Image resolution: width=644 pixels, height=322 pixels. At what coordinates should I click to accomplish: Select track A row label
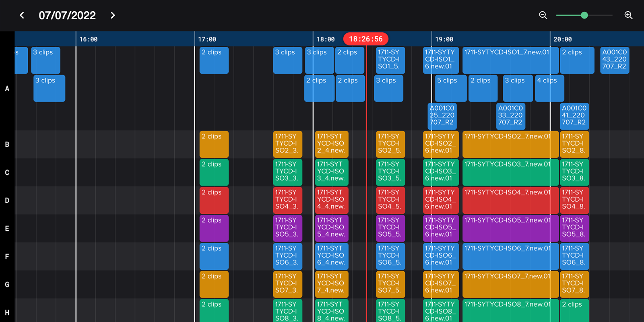pyautogui.click(x=7, y=89)
